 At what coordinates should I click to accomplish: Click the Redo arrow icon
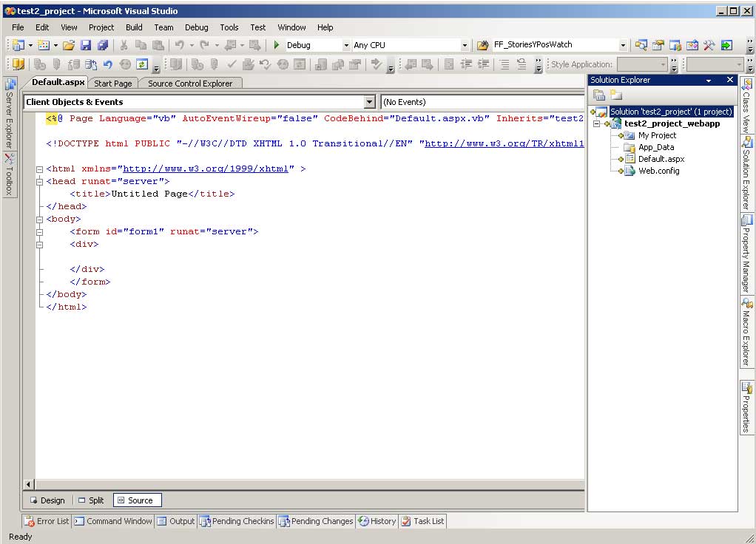tap(205, 45)
